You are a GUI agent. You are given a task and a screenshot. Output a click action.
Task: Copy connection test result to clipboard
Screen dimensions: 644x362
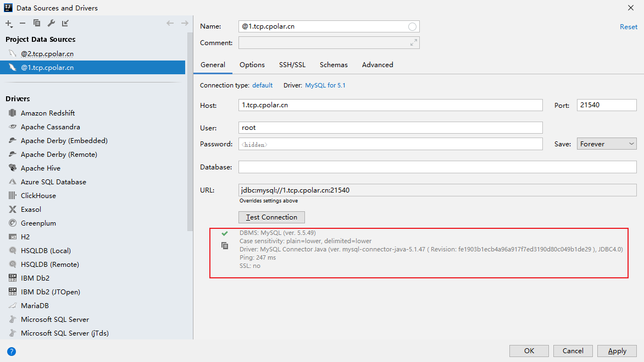pos(225,245)
